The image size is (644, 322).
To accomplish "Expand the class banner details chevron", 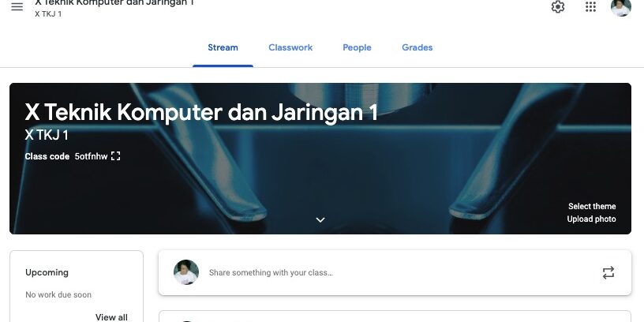I will point(320,219).
